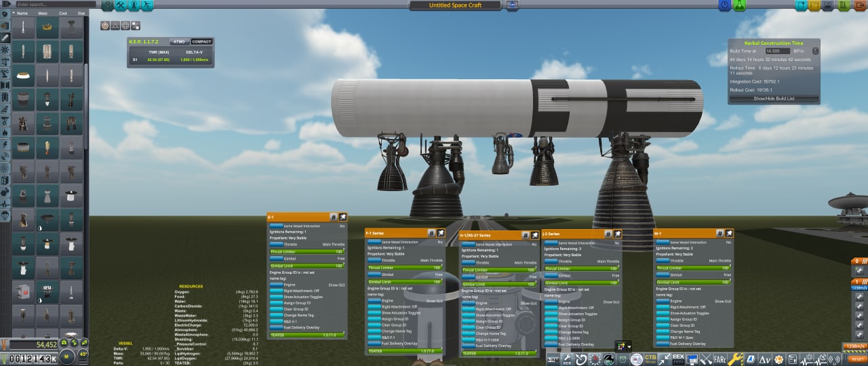The width and height of the screenshot is (868, 366).
Task: Adjust Thrust Limiter slider on J-2 Series
Action: (x=581, y=268)
